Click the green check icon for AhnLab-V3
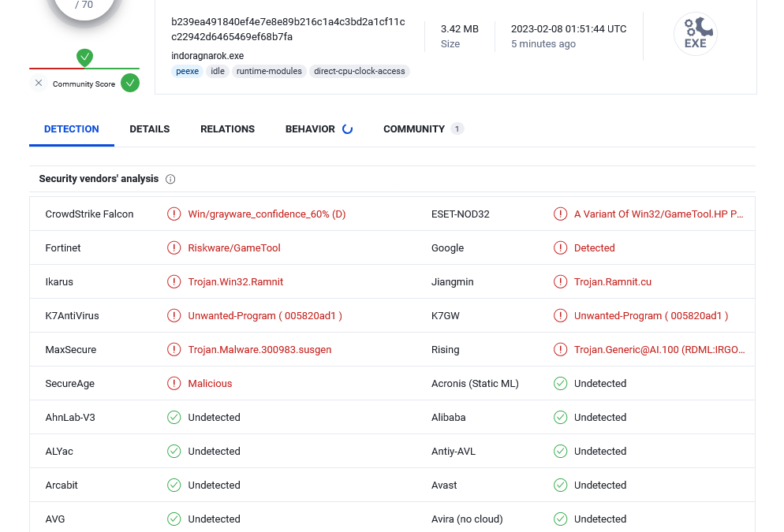The image size is (784, 532). 174,418
